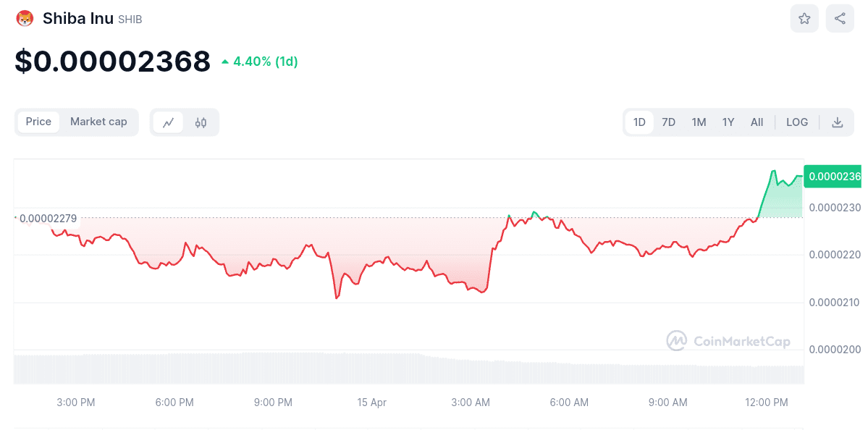Switch to candlestick chart view
The width and height of the screenshot is (868, 430).
click(201, 122)
